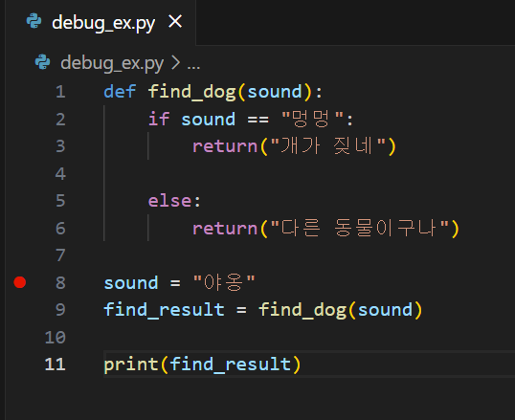
Task: Click the find_dog call on line 9
Action: 302,310
